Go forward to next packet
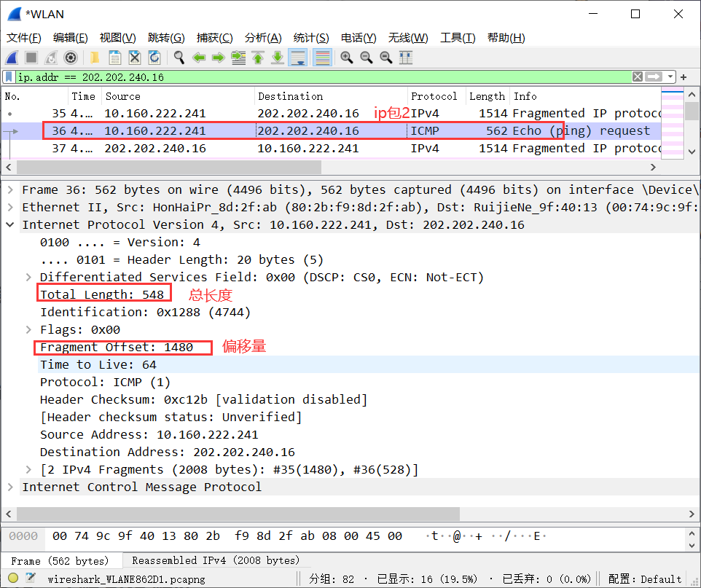 click(x=219, y=58)
